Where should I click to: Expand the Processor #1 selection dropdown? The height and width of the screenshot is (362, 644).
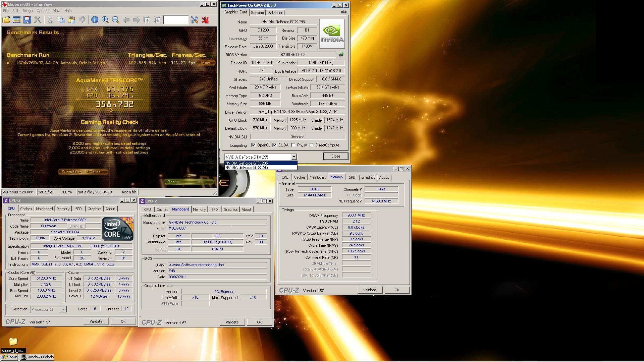[64, 309]
